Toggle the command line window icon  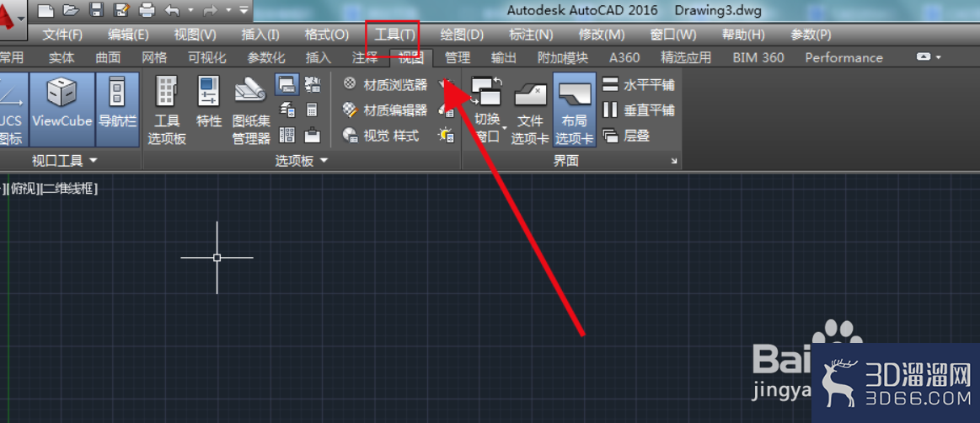pos(287,83)
